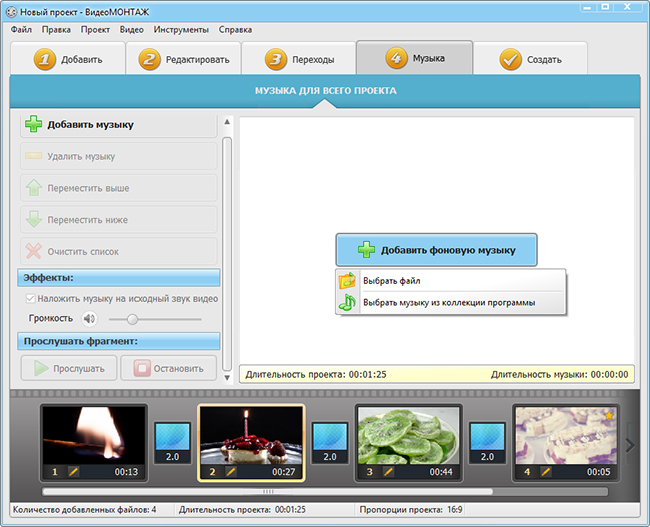Viewport: 650px width, 527px height.
Task: Open the Инструменты menu
Action: tap(181, 29)
